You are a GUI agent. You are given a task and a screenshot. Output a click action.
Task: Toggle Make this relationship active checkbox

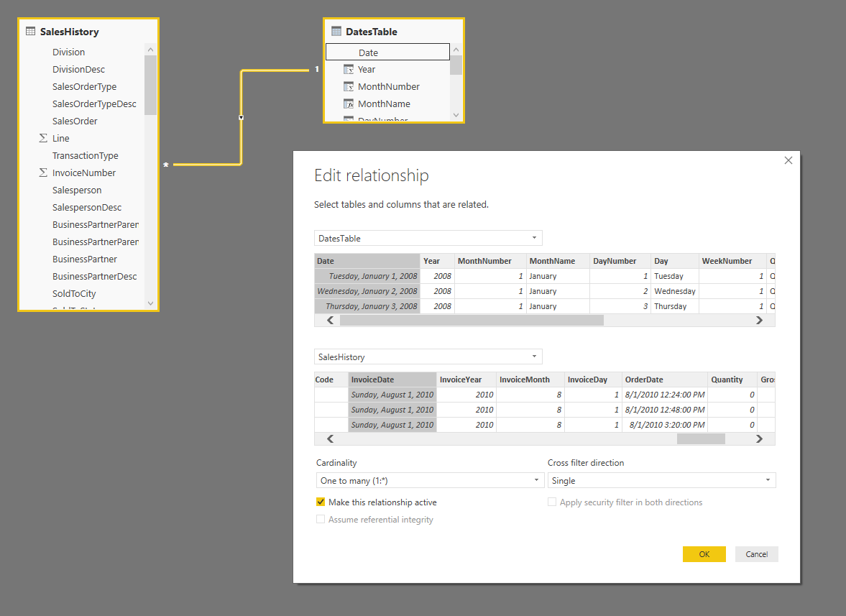point(321,502)
